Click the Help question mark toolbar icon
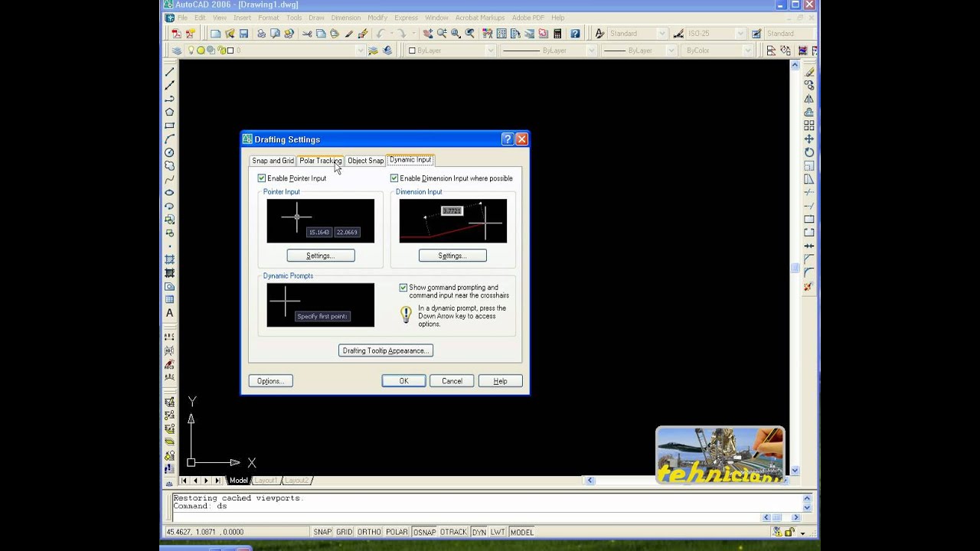 pos(575,34)
